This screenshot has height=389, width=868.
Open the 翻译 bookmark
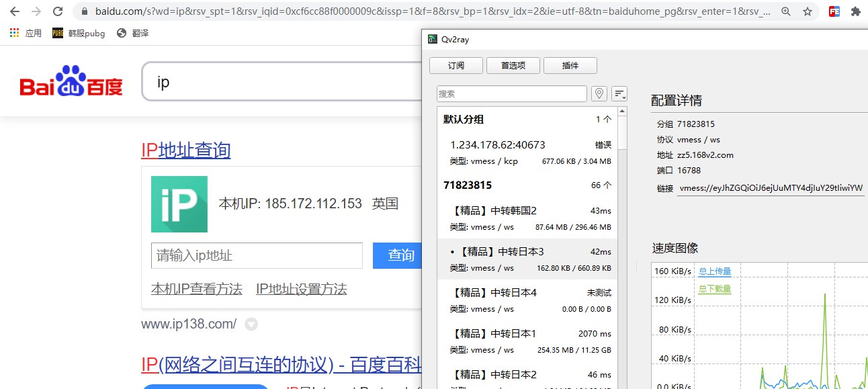pyautogui.click(x=133, y=33)
